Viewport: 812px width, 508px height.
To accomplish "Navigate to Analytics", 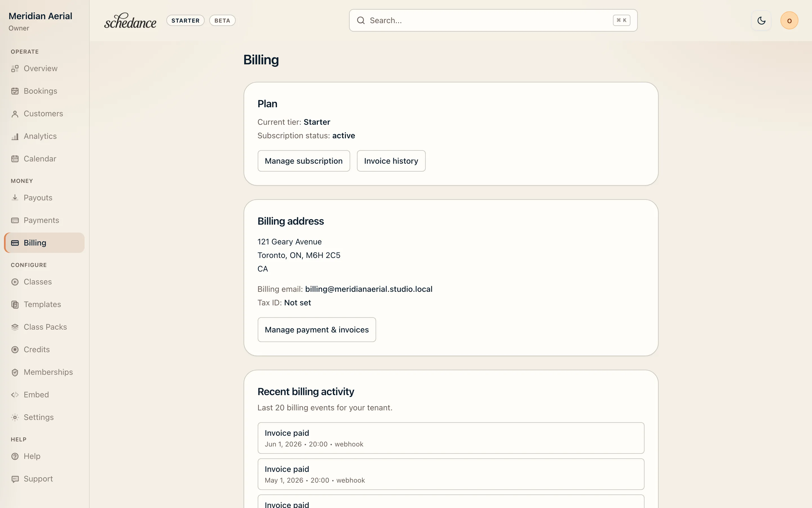I will coord(44,136).
